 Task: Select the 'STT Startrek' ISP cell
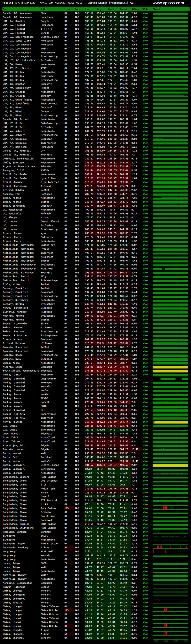point(49,500)
